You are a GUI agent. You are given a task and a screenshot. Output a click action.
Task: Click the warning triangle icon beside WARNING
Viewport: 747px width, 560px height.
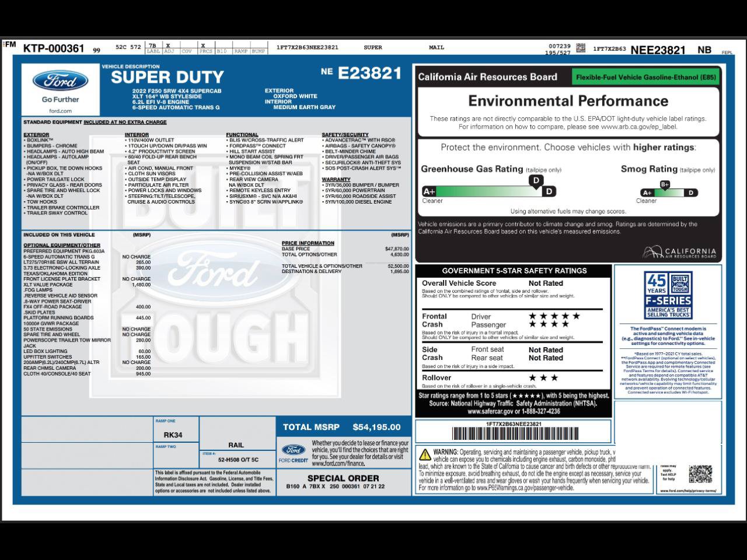coord(425,454)
